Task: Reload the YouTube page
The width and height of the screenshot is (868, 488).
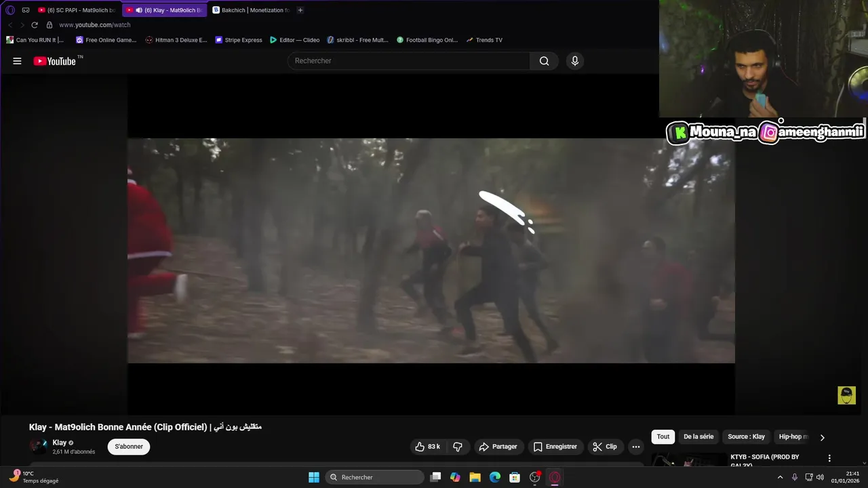Action: (x=35, y=25)
